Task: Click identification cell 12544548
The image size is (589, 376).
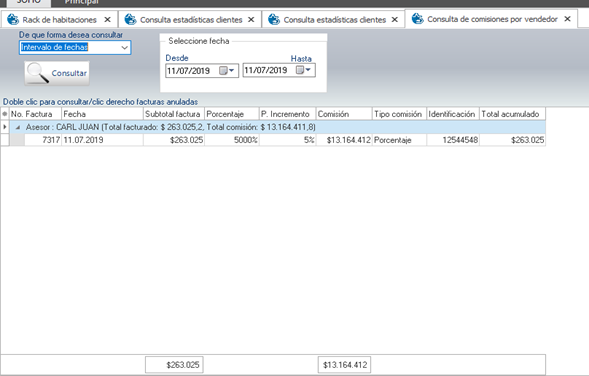Action: [453, 140]
